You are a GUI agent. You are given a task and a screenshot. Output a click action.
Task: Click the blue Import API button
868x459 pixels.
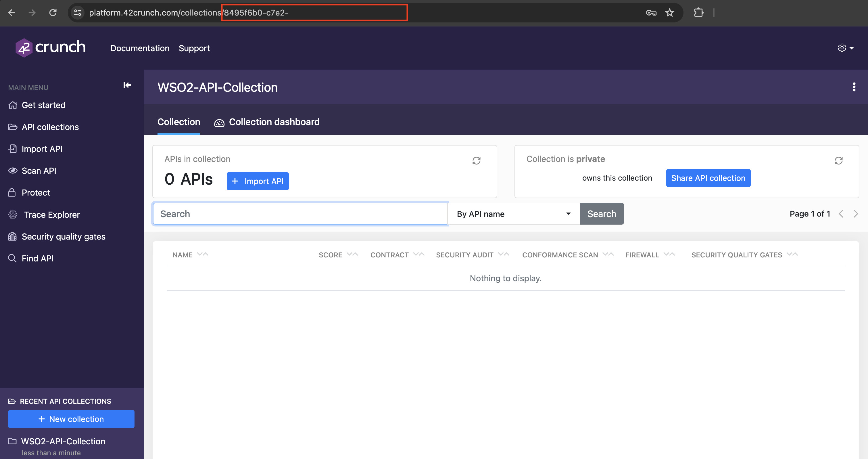click(x=258, y=181)
